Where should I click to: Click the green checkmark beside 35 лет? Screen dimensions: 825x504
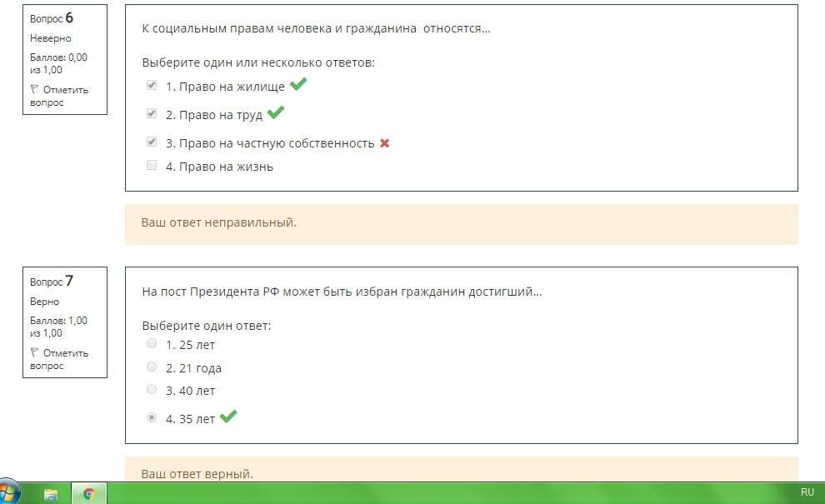[228, 417]
